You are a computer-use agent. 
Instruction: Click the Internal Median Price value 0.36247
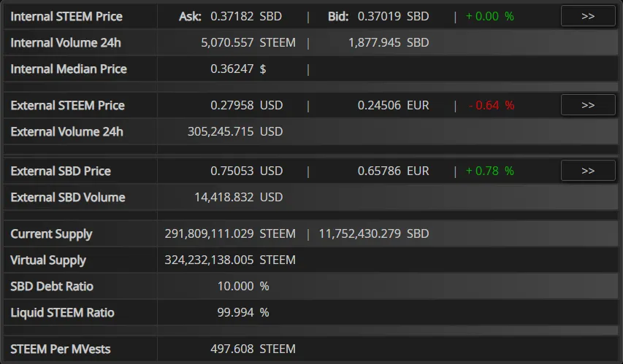(232, 69)
